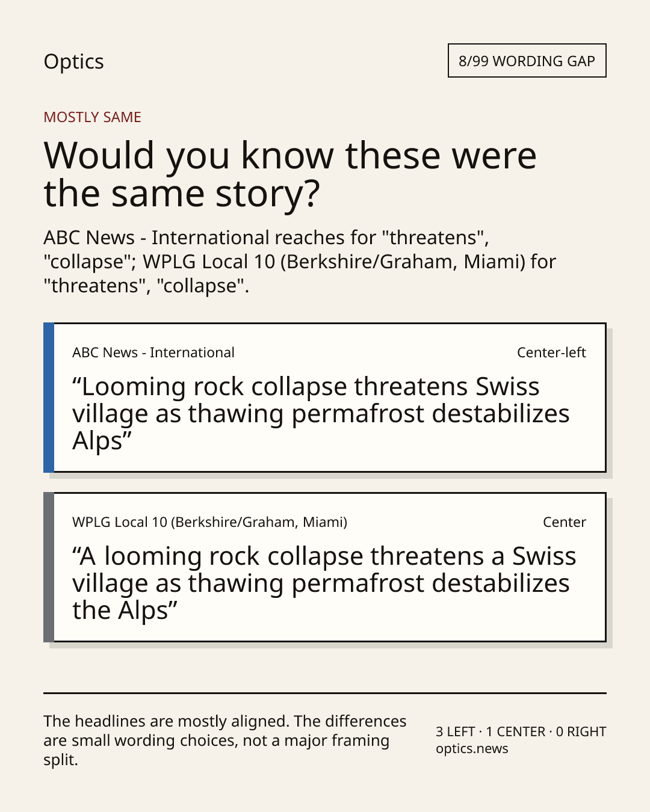
Task: Click the "Looming rock collapse" ABC headline text
Action: 321,414
